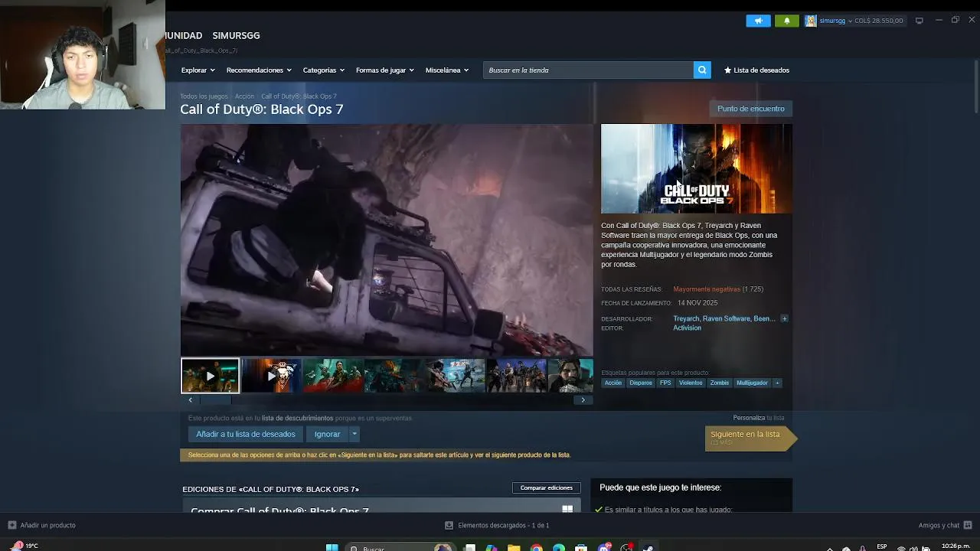Open Google Chrome from taskbar
980x551 pixels.
(537, 548)
